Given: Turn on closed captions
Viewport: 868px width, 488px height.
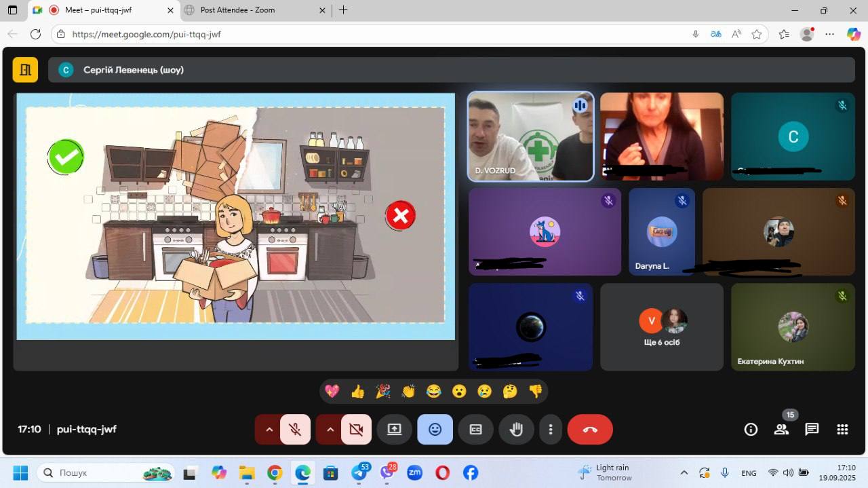Looking at the screenshot, I should (x=475, y=430).
